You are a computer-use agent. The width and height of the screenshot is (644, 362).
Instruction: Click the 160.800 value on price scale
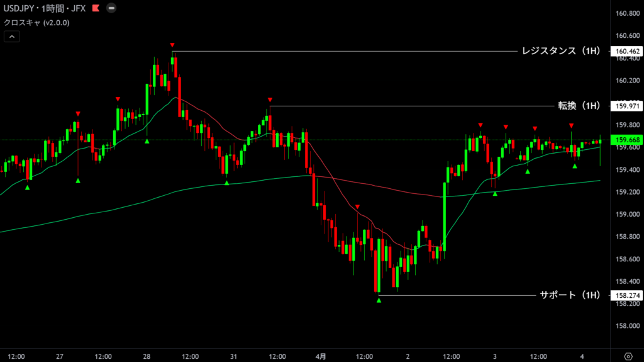(628, 13)
